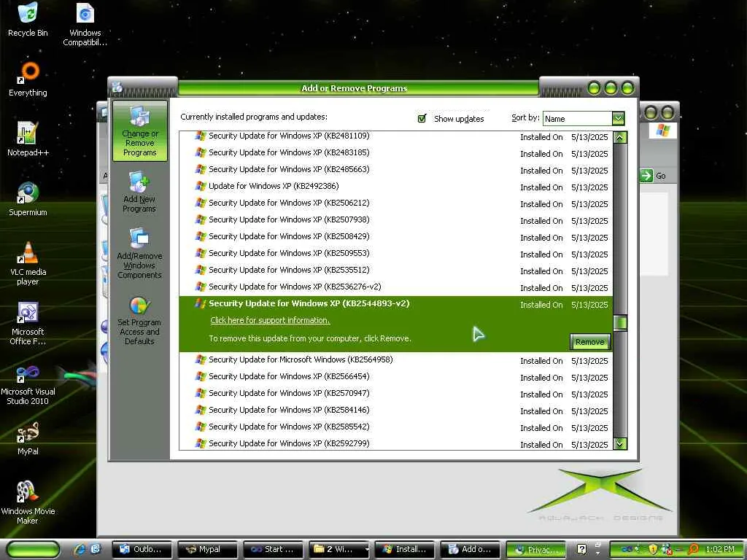The image size is (747, 560).
Task: Toggle the Show updates checkbox
Action: click(422, 118)
